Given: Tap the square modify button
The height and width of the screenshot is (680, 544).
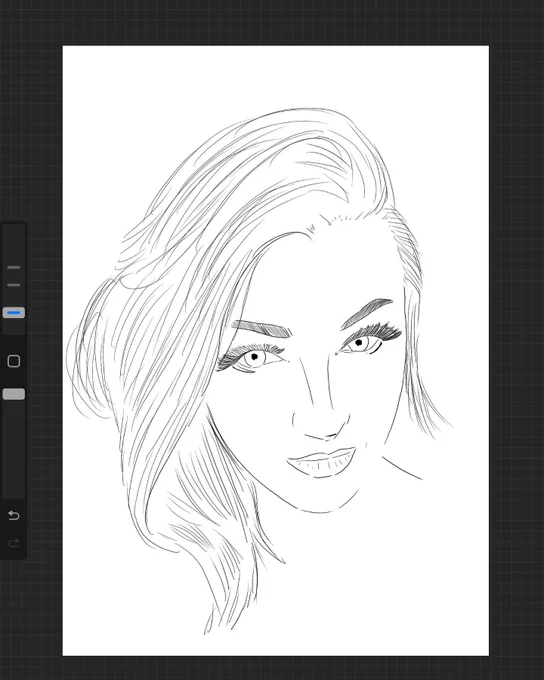Looking at the screenshot, I should [14, 361].
